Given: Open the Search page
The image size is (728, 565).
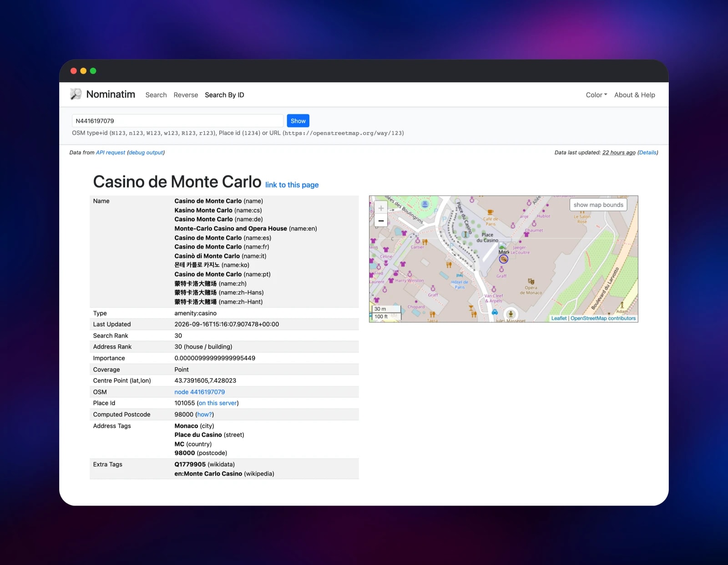Looking at the screenshot, I should [156, 95].
